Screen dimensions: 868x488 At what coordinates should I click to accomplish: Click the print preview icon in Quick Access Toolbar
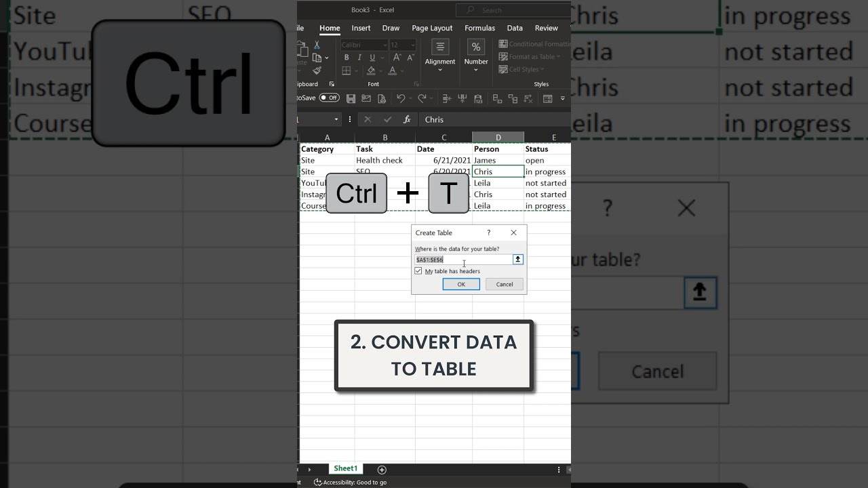(x=382, y=99)
